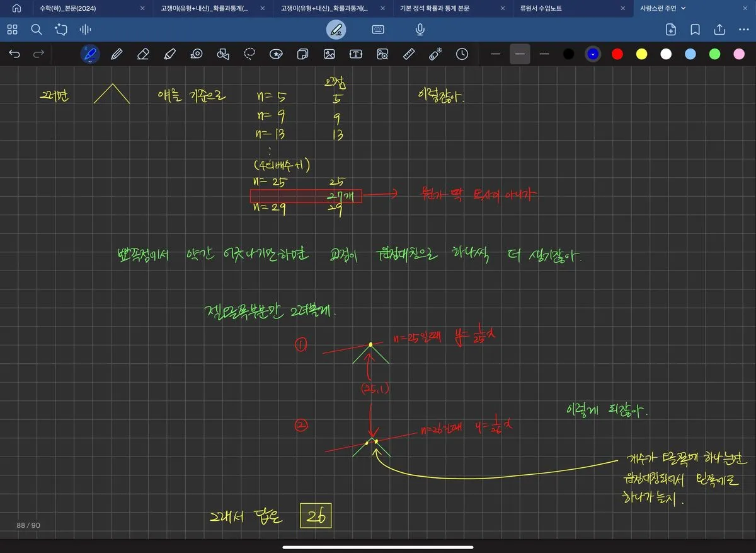Open the three-dot more options menu
The height and width of the screenshot is (553, 756).
click(x=743, y=30)
